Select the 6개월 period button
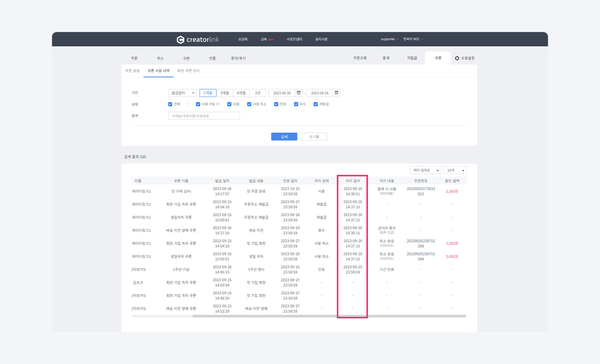The width and height of the screenshot is (600, 364). click(241, 93)
